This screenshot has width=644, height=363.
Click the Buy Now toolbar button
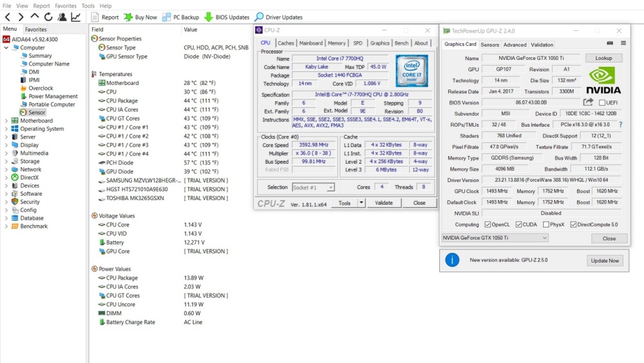tap(140, 17)
